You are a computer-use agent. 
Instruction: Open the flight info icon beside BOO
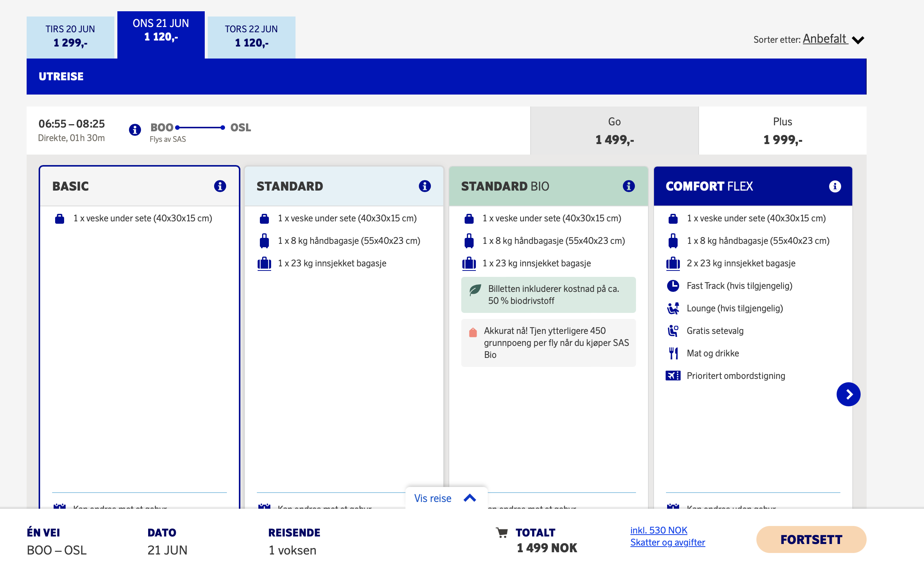point(135,130)
